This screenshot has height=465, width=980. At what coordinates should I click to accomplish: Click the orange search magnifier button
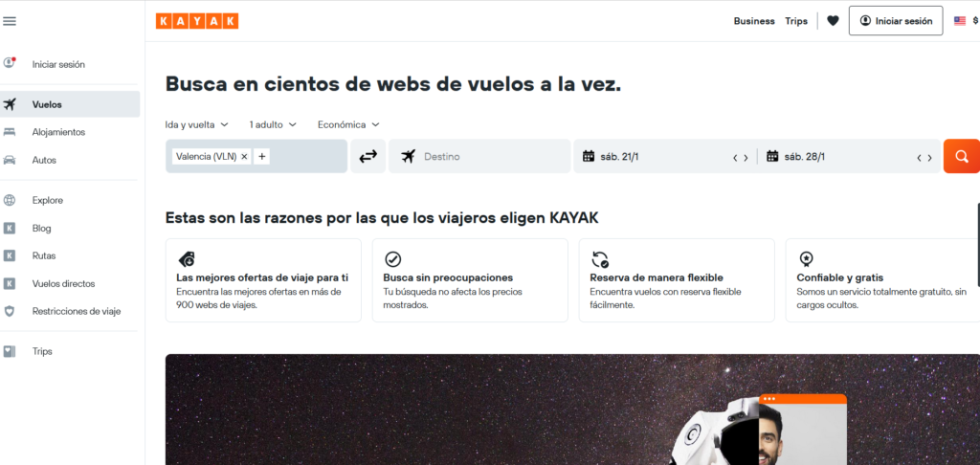[x=961, y=156]
